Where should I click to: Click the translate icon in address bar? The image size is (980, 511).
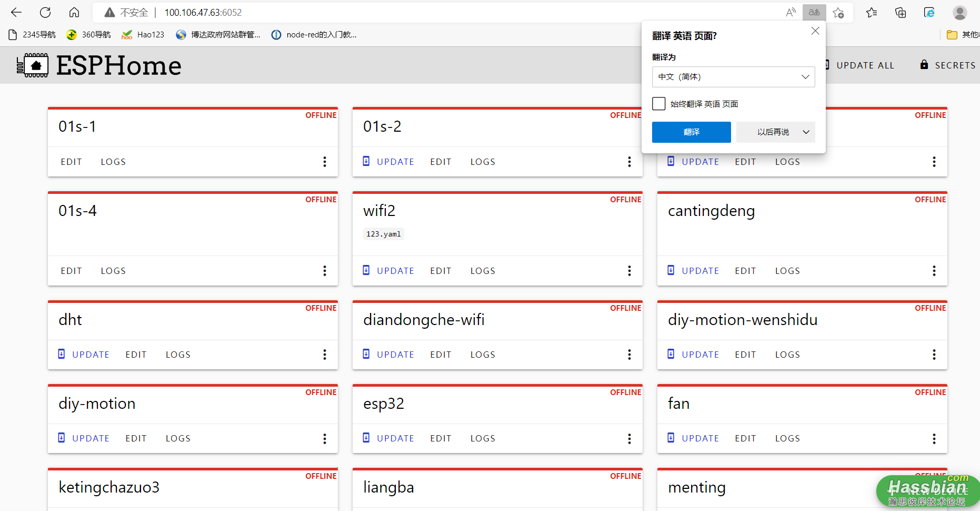click(814, 12)
